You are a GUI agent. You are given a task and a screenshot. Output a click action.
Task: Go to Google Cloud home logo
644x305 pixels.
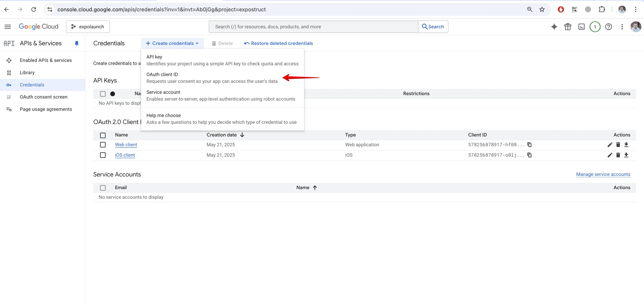tap(39, 26)
